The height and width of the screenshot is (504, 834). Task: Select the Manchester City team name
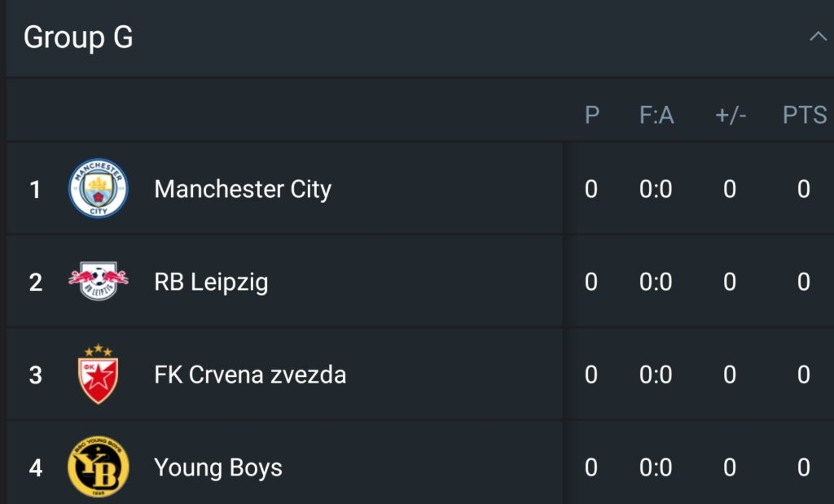coord(243,189)
